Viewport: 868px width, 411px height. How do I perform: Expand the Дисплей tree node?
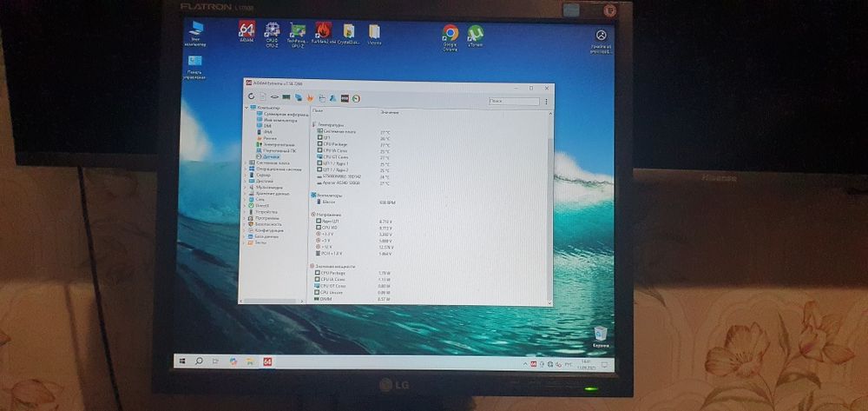(247, 181)
